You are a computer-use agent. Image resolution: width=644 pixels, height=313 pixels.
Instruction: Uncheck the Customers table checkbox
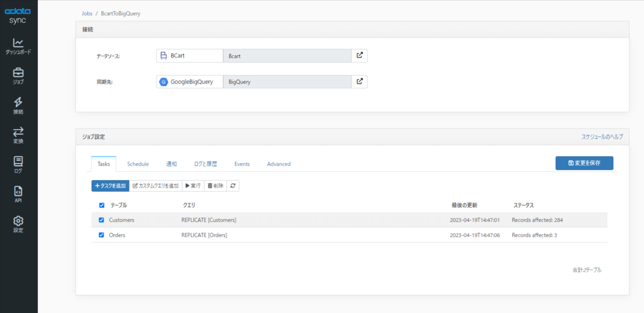pos(101,220)
